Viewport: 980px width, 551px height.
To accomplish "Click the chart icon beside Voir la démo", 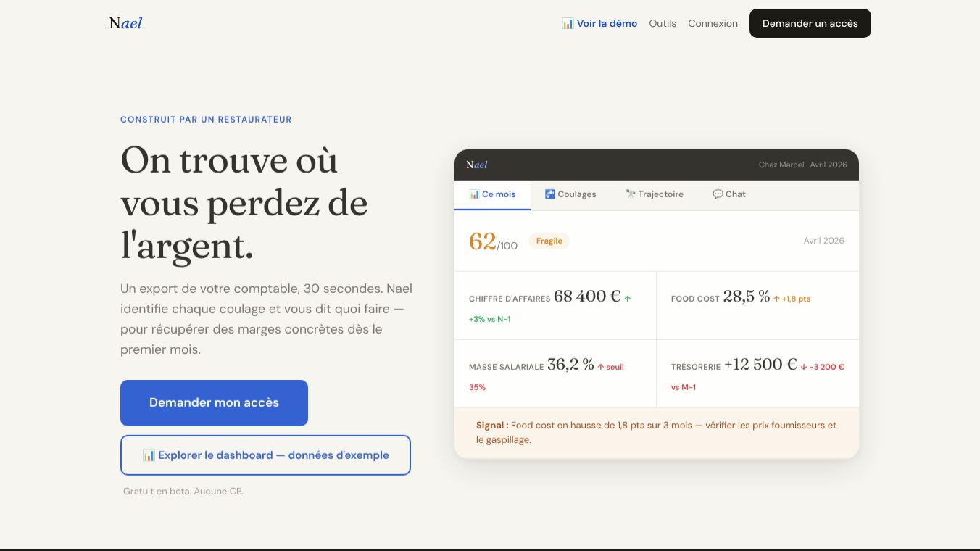I will [568, 23].
